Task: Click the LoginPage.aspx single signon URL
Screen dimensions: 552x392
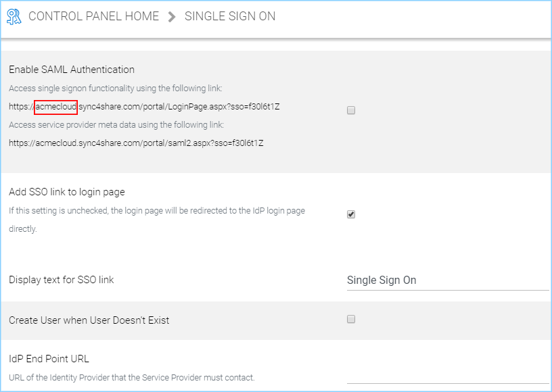Action: click(144, 107)
